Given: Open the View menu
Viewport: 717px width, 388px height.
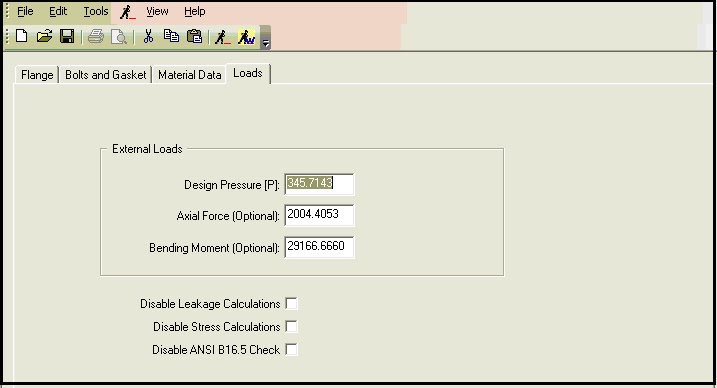Looking at the screenshot, I should pyautogui.click(x=157, y=11).
